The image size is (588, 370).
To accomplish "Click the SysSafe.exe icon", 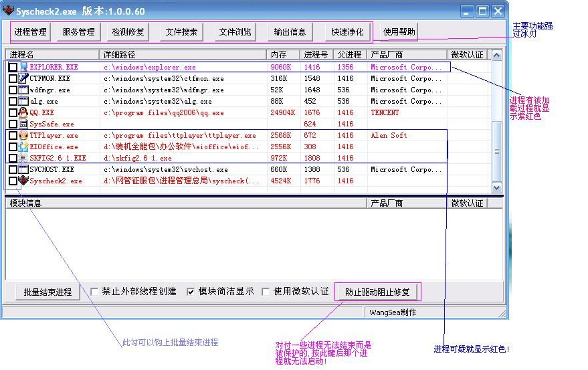I will pos(24,124).
